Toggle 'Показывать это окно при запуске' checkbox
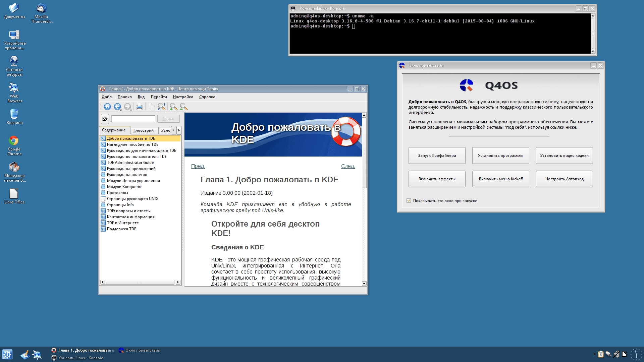Image resolution: width=644 pixels, height=362 pixels. click(409, 201)
